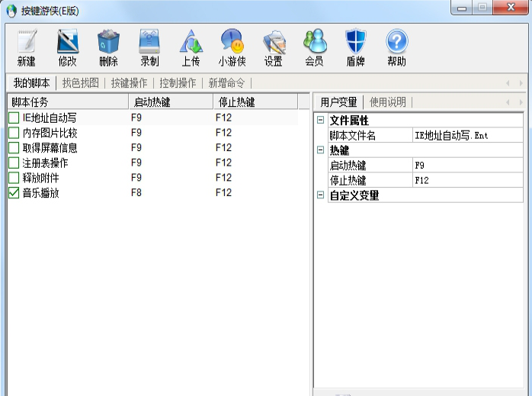Click the 盾牌 (Shield) icon

point(356,41)
